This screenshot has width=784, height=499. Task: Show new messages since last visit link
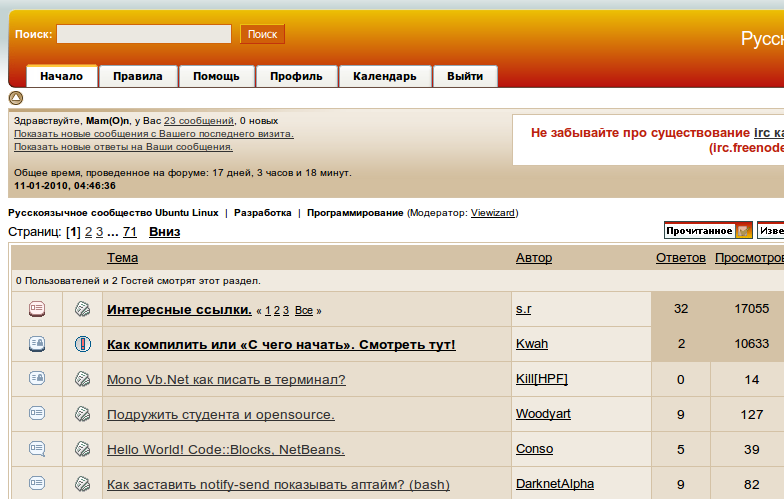click(x=154, y=134)
